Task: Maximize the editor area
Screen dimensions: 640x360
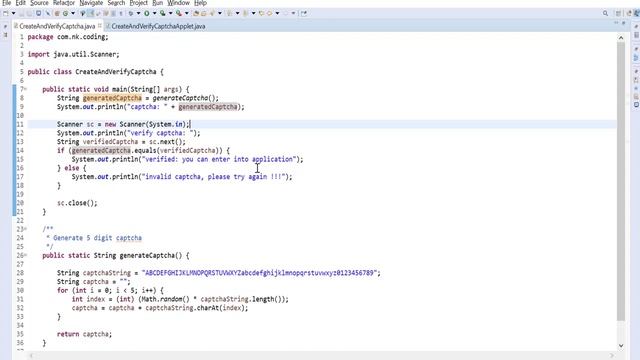Action: [x=623, y=24]
